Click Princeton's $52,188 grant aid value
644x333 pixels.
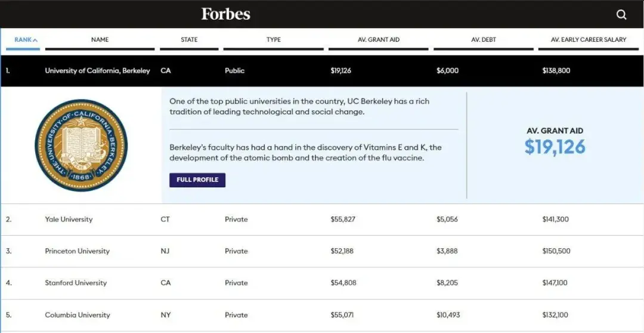coord(342,251)
